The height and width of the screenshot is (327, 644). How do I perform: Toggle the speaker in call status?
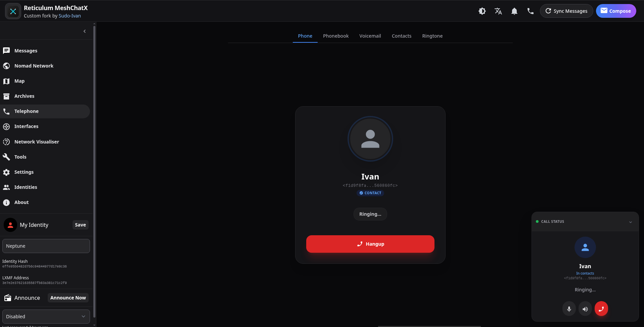[585, 309]
